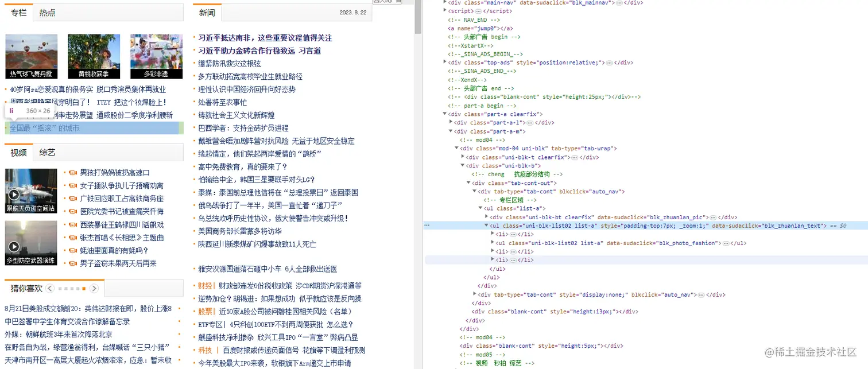Screen dimensions: 868x369
Task: Expand the uni-blk-bt clearfix div node
Action: point(487,217)
